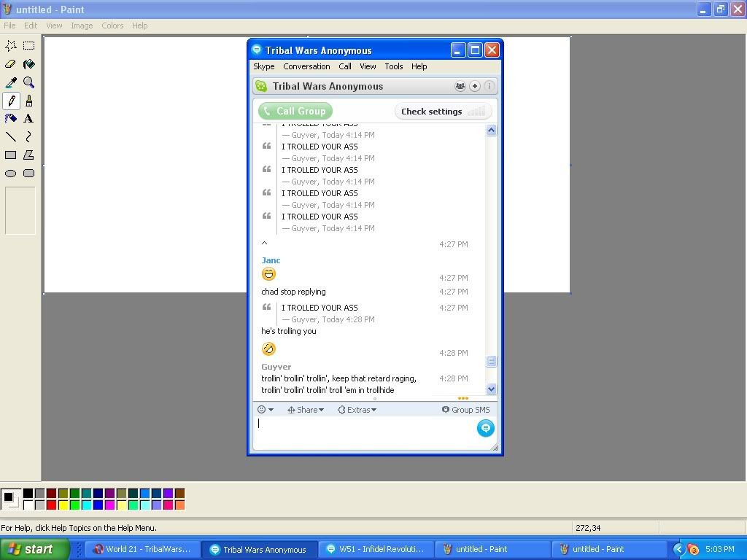Click the chat scrollbar up arrow
Image resolution: width=747 pixels, height=560 pixels.
click(x=491, y=130)
